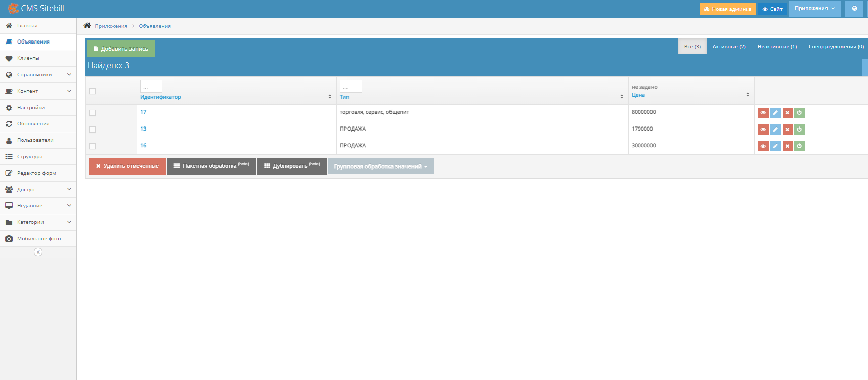This screenshot has height=380, width=868.
Task: Click the red delete icon for listing 16
Action: point(787,146)
